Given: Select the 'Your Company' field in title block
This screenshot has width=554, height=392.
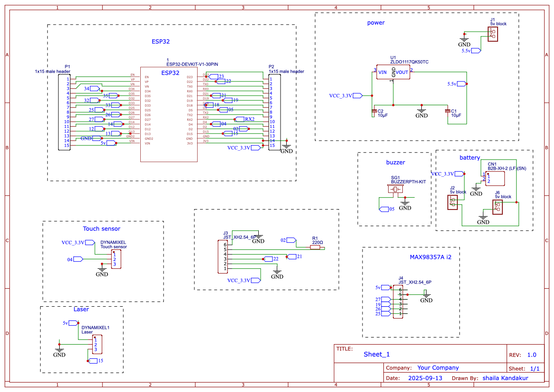Looking at the screenshot, I should pyautogui.click(x=438, y=368).
